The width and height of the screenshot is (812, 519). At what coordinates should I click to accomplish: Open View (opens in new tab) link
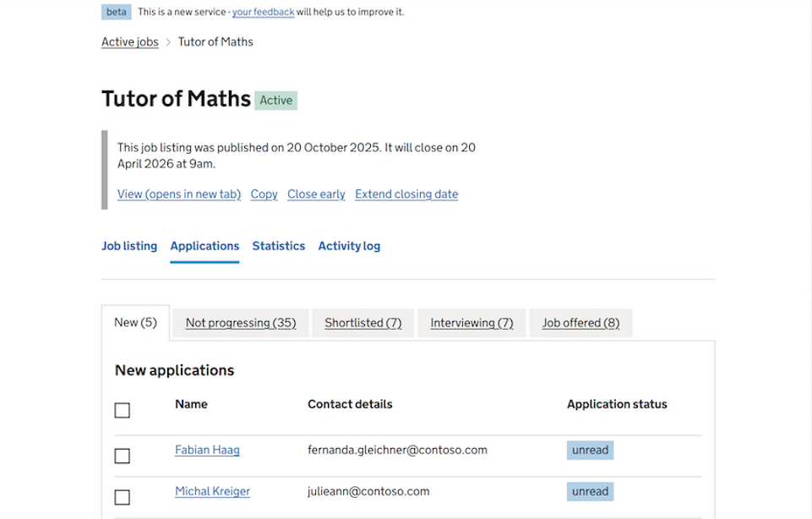179,194
